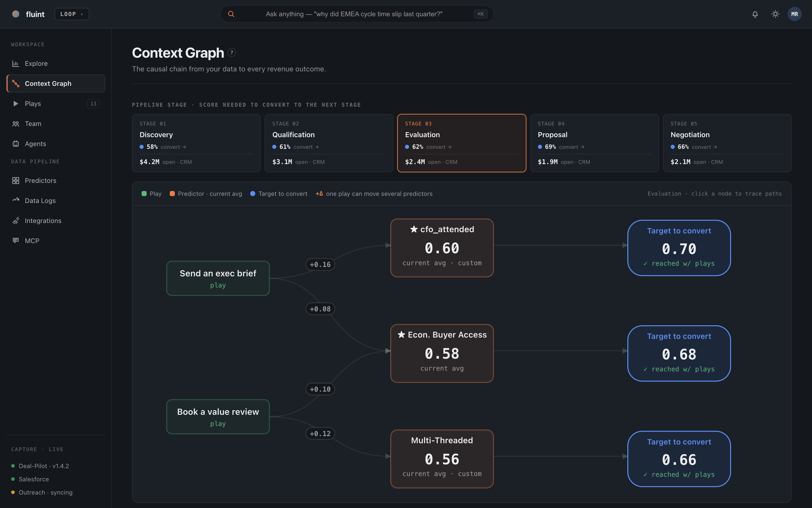
Task: Click the +0.16 edge label
Action: [x=320, y=264]
